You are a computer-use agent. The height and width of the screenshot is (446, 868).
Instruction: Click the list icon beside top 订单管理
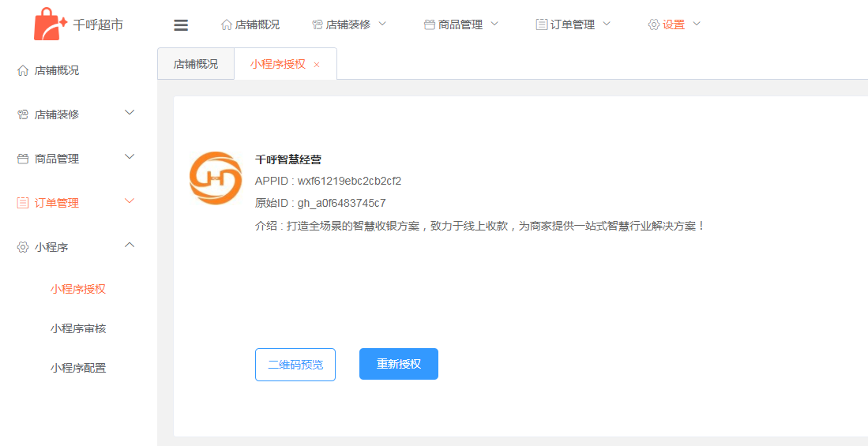click(x=541, y=25)
